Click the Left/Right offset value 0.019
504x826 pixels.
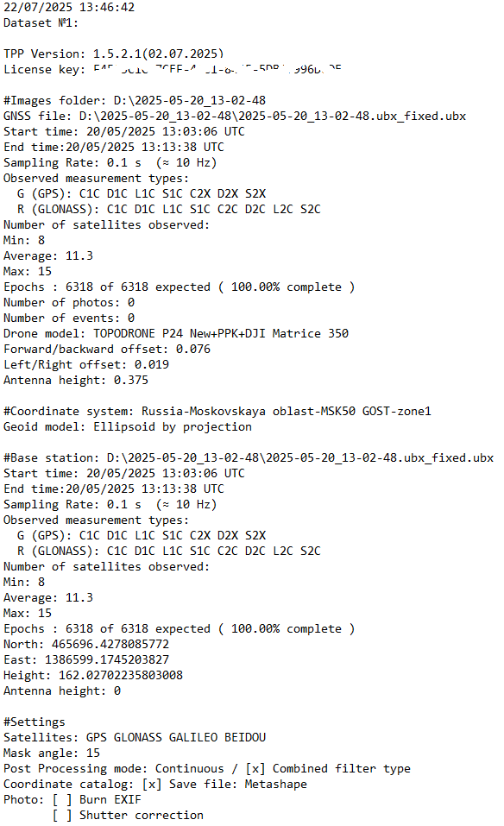(x=152, y=364)
